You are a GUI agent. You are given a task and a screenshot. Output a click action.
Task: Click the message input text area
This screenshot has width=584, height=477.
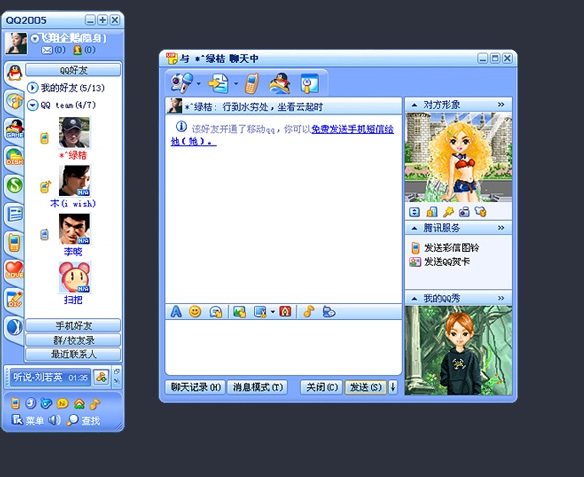[283, 347]
